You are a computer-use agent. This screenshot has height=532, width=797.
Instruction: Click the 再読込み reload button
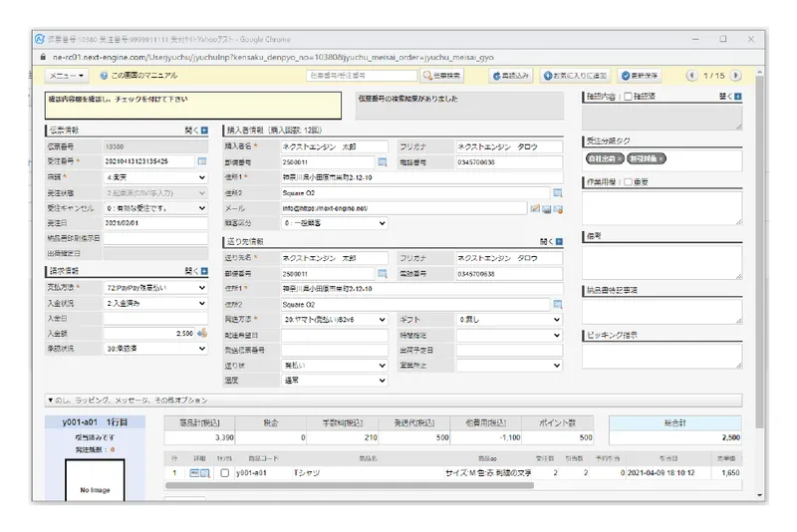511,76
